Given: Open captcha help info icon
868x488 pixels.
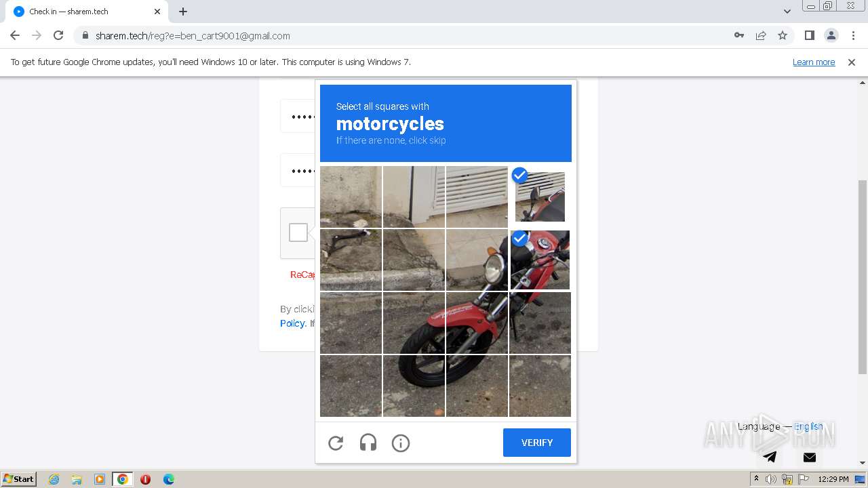Looking at the screenshot, I should 401,443.
